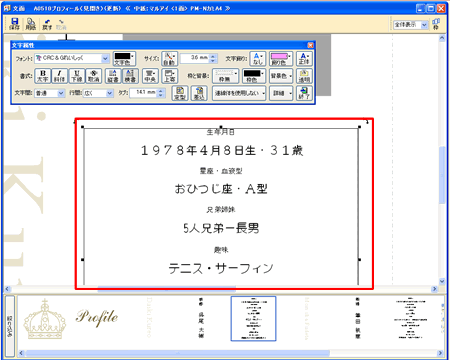Open the 用紙 paper settings icon
The width and height of the screenshot is (450, 360).
[x=31, y=24]
